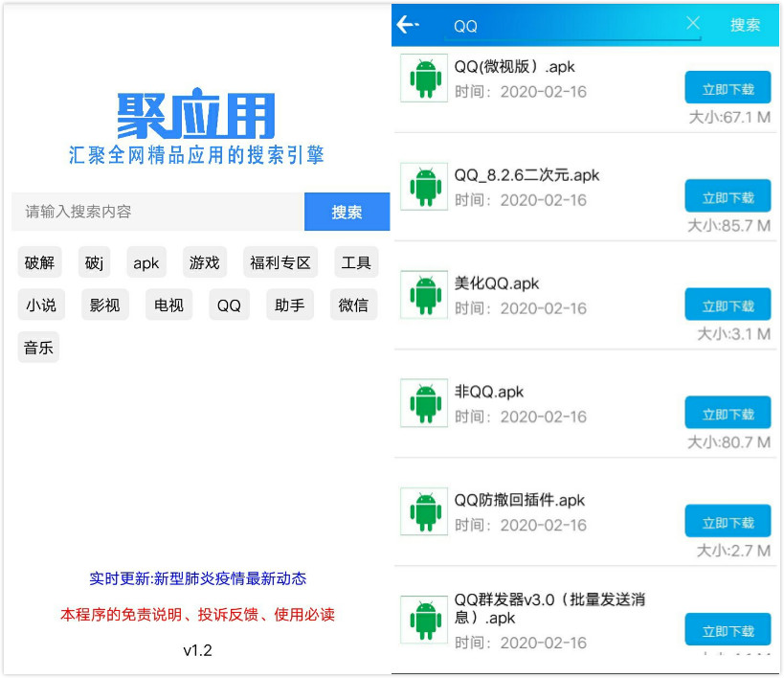Download 非QQ.apk with 立即下载

point(728,413)
